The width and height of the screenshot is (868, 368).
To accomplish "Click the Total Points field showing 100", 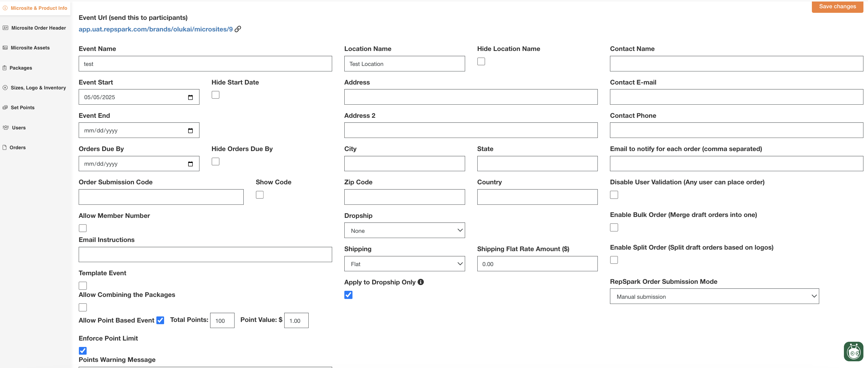I will pos(222,320).
